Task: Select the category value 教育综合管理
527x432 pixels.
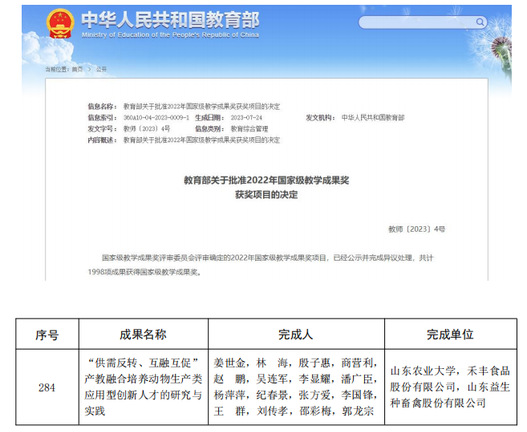Action: click(249, 129)
